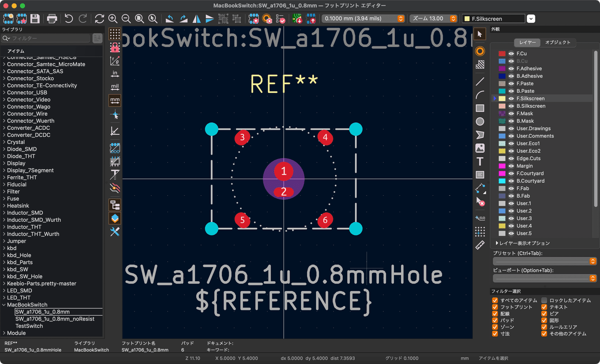Screen dimensions: 600x364
Task: Click the layers list scrollbar
Action: (x=595, y=128)
